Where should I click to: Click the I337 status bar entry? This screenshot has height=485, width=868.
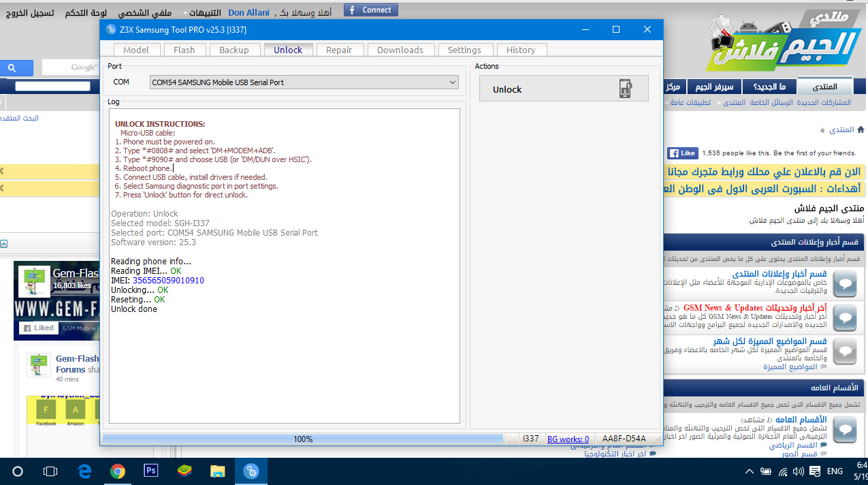tap(531, 439)
